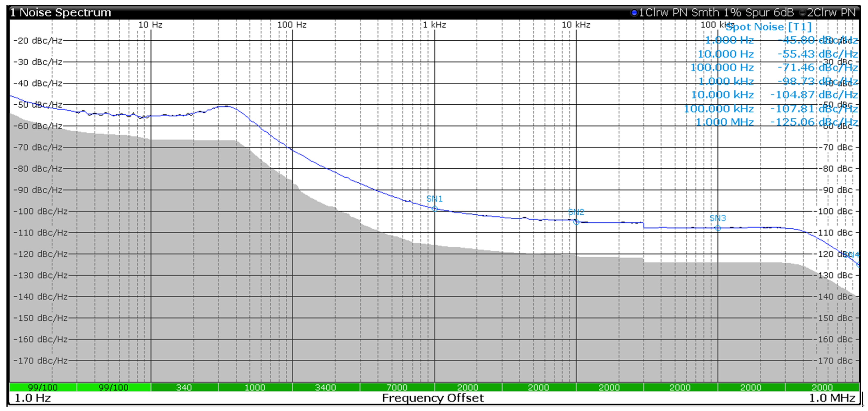Open the Spot Noise [T1] header
This screenshot has width=868, height=411.
(x=769, y=27)
